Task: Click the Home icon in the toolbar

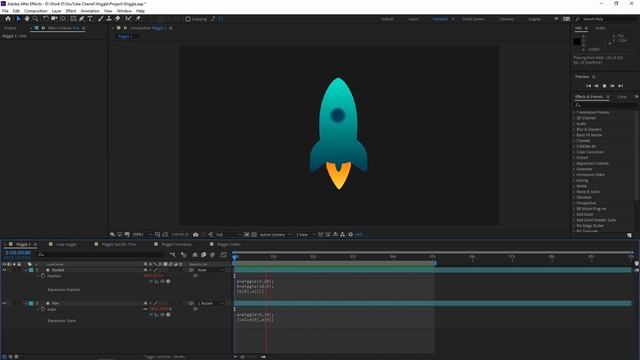Action: tap(8, 19)
